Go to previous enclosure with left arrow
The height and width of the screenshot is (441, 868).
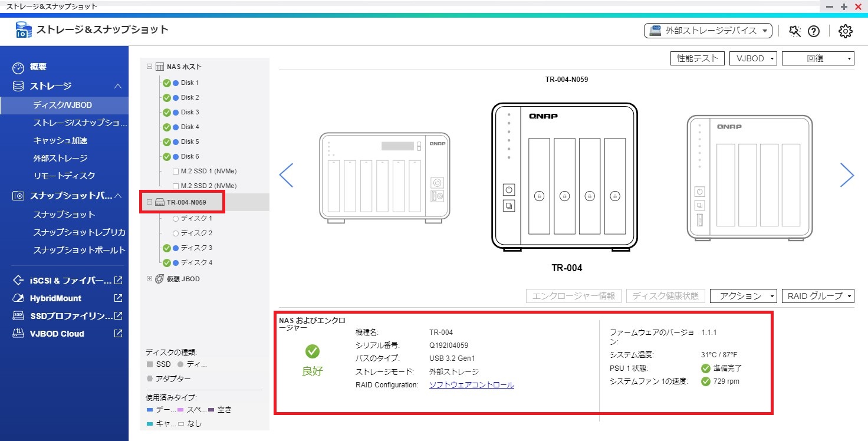286,175
